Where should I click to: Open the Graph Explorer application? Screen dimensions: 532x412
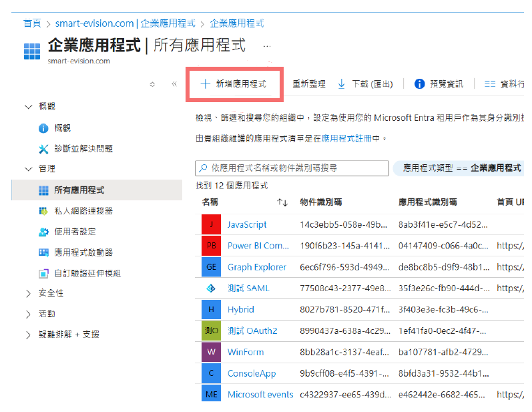coord(256,267)
